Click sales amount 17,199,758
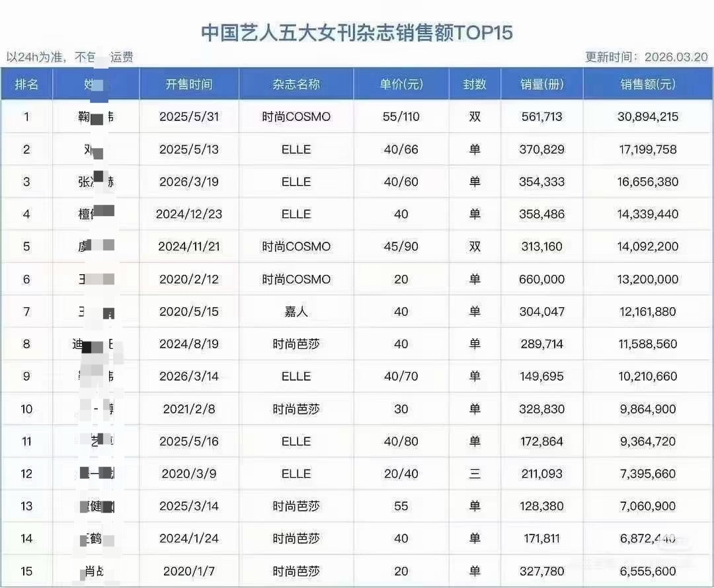The image size is (714, 588). click(648, 149)
